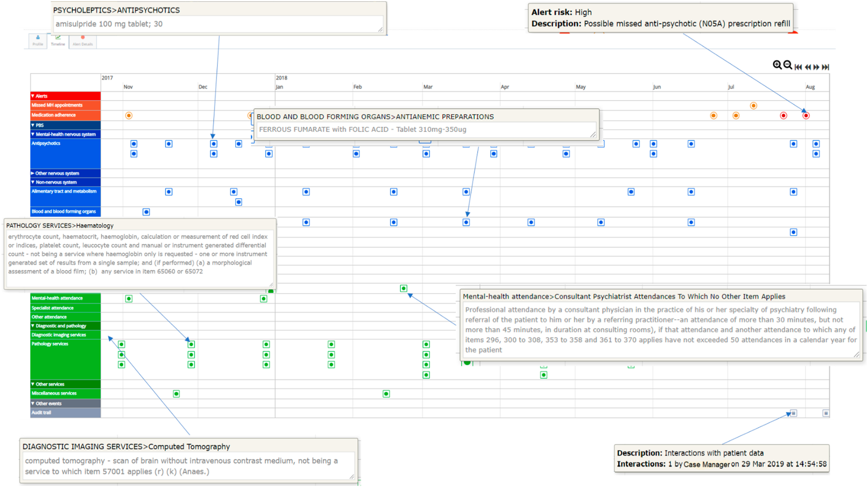Click the Antipsychotics event in mid-June
Image resolution: width=868 pixels, height=488 pixels.
tap(691, 144)
